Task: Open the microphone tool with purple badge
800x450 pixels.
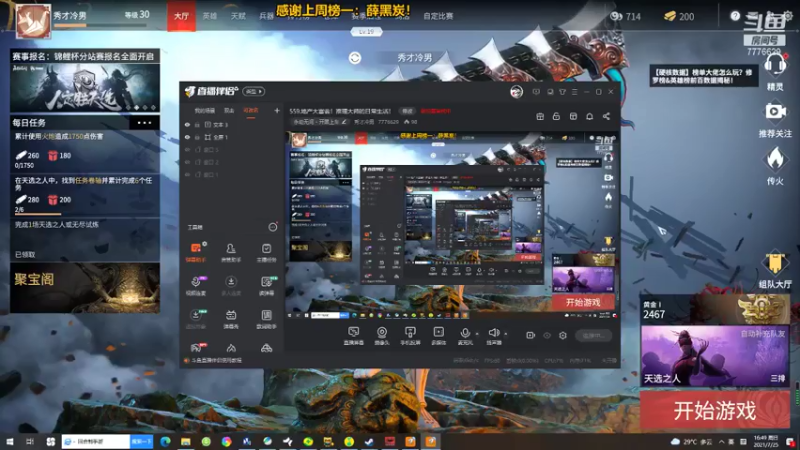Action: pyautogui.click(x=195, y=285)
